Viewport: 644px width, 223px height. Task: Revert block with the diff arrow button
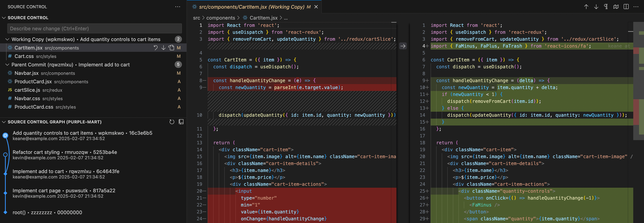[403, 46]
